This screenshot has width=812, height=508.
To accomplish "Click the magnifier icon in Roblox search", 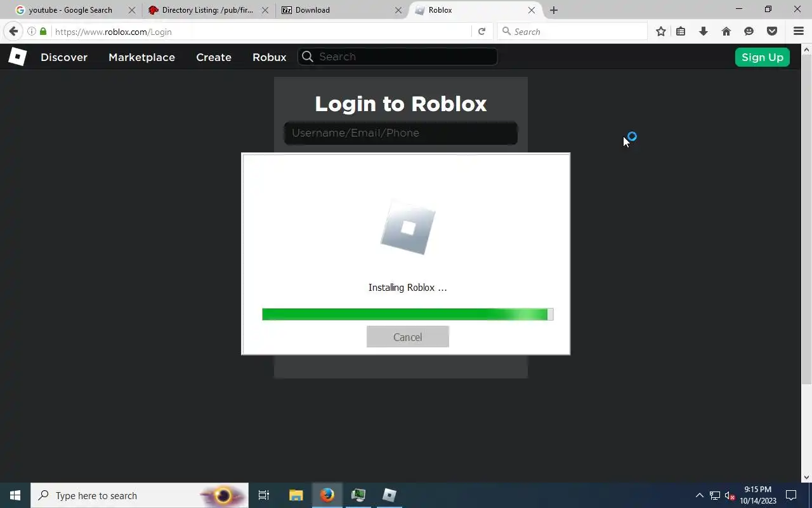I will [308, 57].
